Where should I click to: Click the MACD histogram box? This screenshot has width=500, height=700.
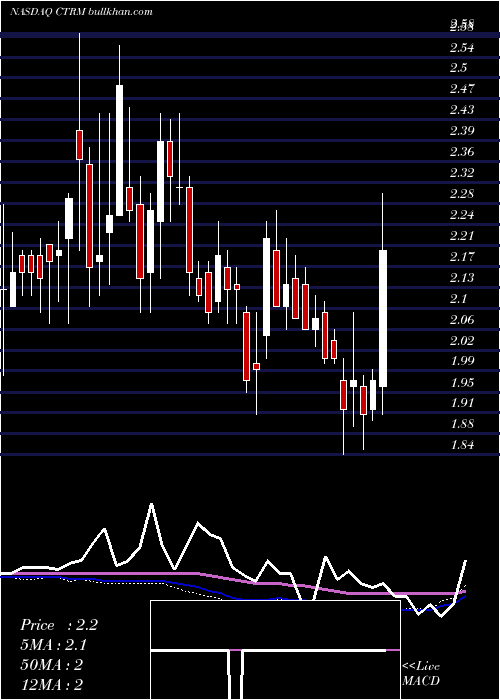coord(275,650)
